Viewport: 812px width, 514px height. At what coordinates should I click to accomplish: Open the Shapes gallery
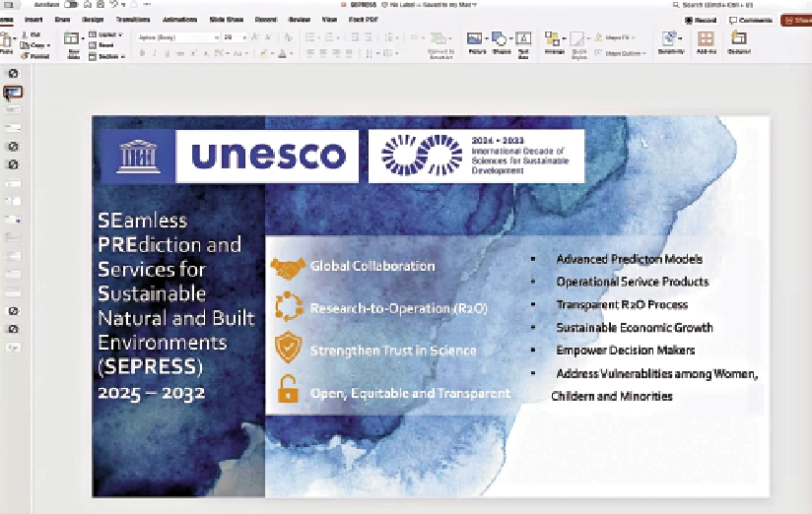500,40
